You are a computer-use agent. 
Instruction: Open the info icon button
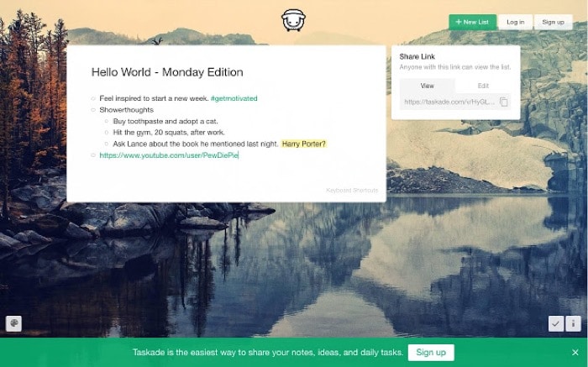pos(574,323)
